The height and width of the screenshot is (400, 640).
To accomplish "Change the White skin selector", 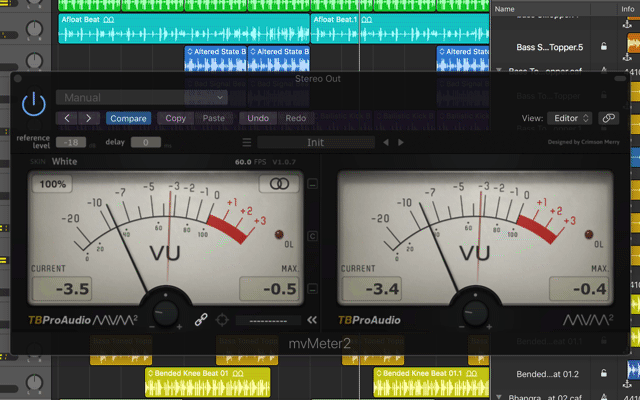I will (64, 162).
